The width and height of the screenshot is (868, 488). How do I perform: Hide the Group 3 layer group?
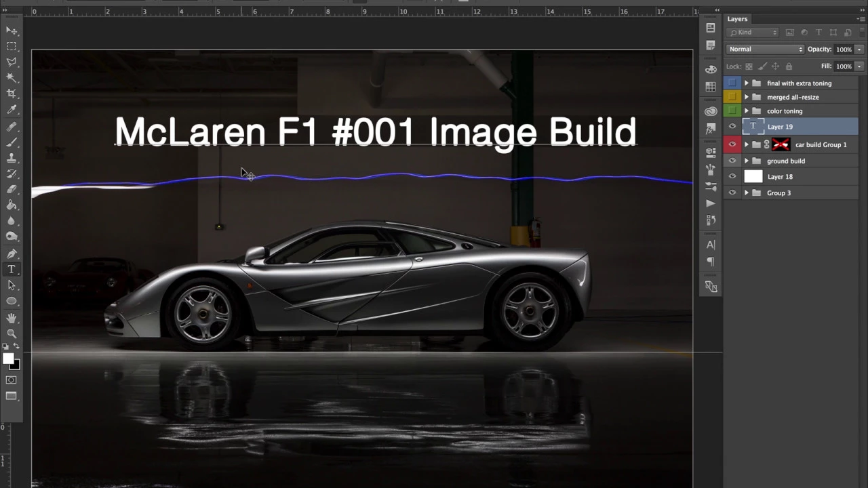pyautogui.click(x=732, y=193)
